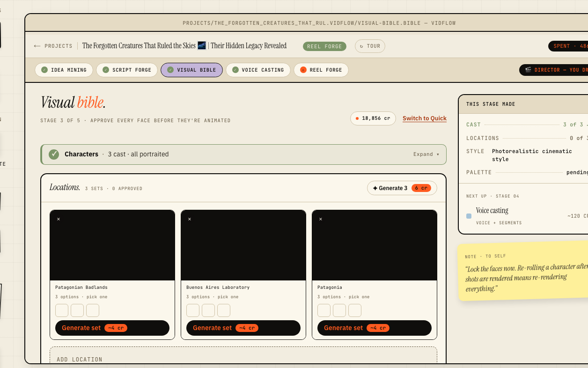Click Generate 3 locations button
588x368 pixels.
(x=402, y=188)
